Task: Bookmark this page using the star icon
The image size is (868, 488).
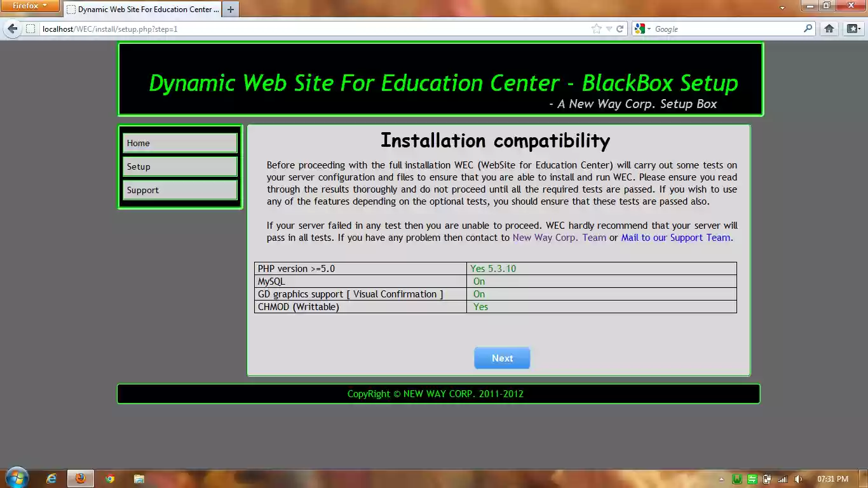Action: tap(595, 28)
